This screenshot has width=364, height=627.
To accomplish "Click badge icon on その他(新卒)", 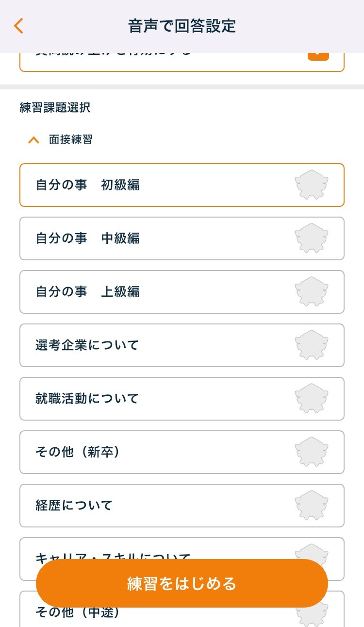I will pos(312,452).
